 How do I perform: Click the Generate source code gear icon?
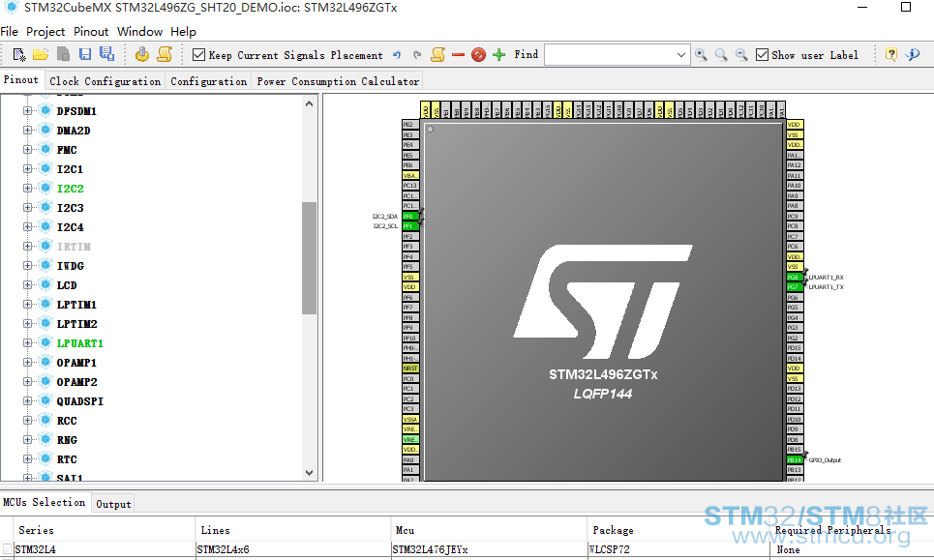tap(141, 55)
